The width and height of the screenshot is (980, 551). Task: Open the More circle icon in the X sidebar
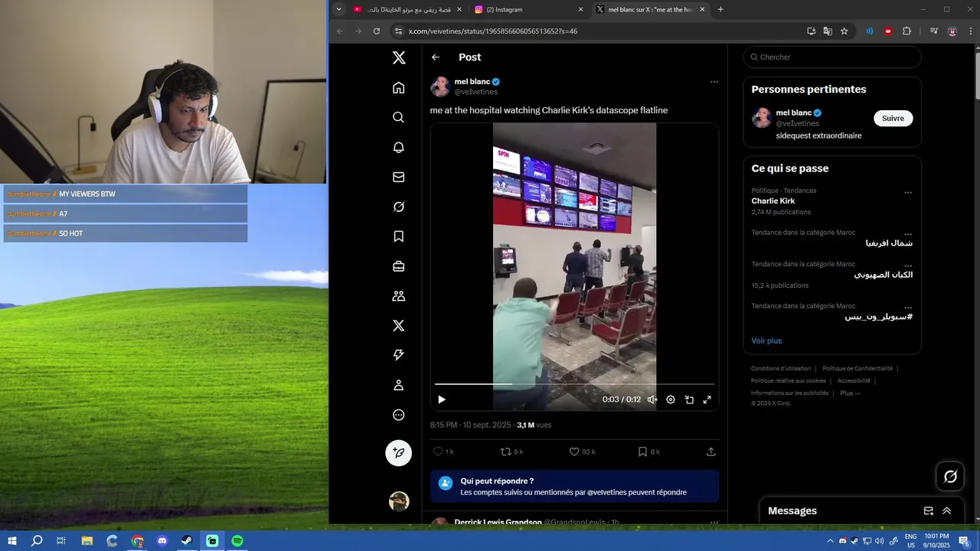coord(398,415)
